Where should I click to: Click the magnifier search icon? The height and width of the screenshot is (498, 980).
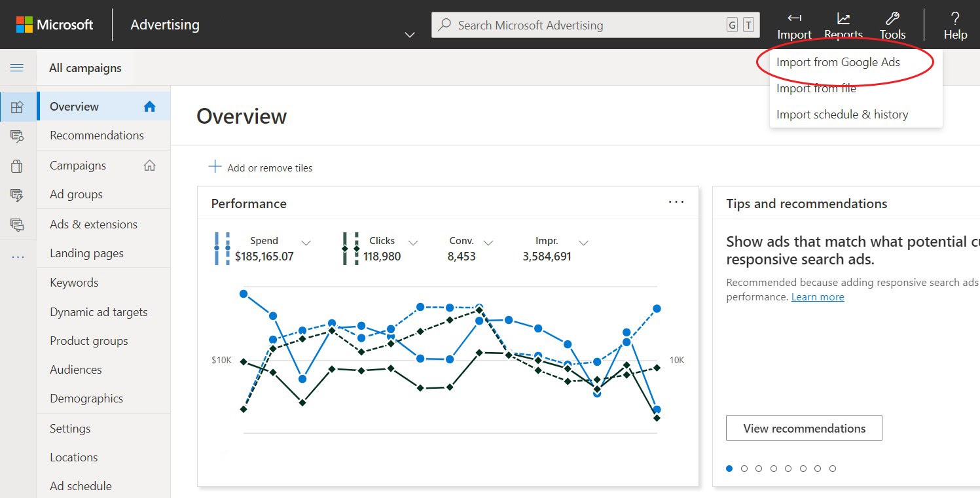(x=445, y=25)
